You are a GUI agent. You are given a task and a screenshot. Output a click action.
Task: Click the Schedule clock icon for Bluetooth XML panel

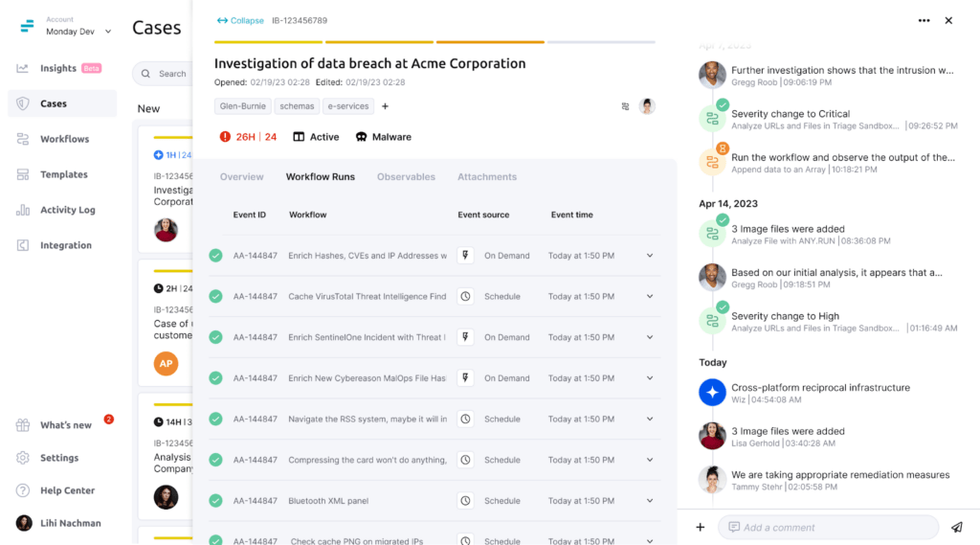click(465, 500)
